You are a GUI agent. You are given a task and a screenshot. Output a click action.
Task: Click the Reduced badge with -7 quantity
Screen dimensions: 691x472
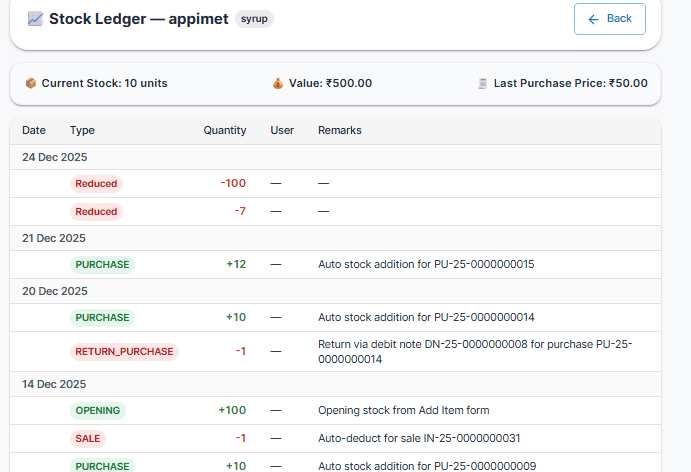pyautogui.click(x=96, y=211)
